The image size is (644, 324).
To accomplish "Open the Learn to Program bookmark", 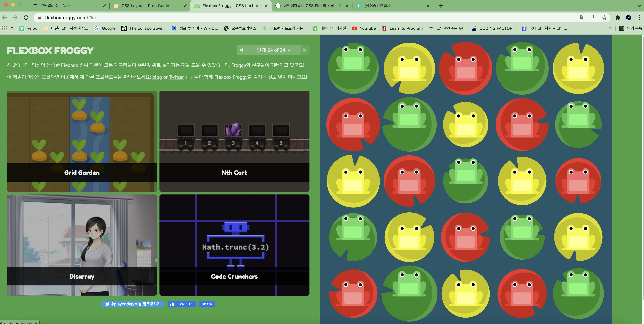I will 402,28.
